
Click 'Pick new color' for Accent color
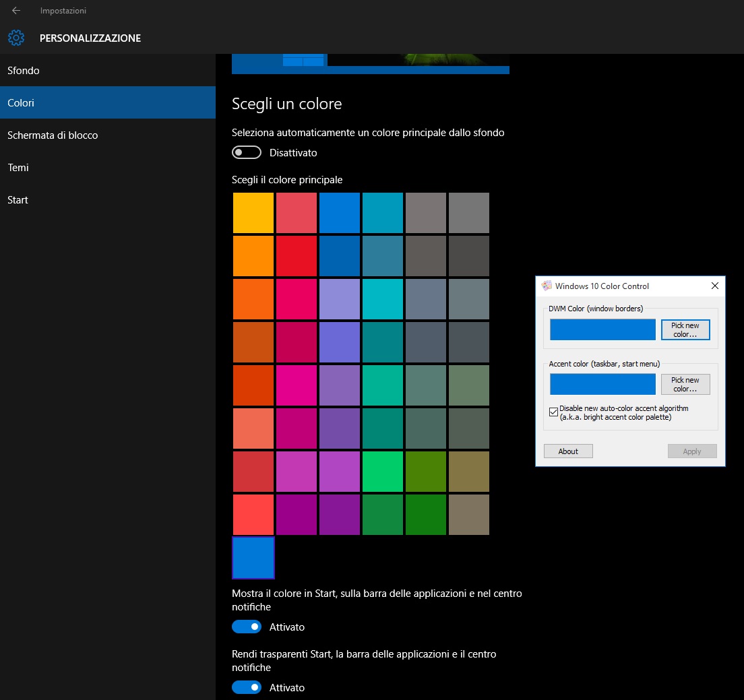(685, 384)
